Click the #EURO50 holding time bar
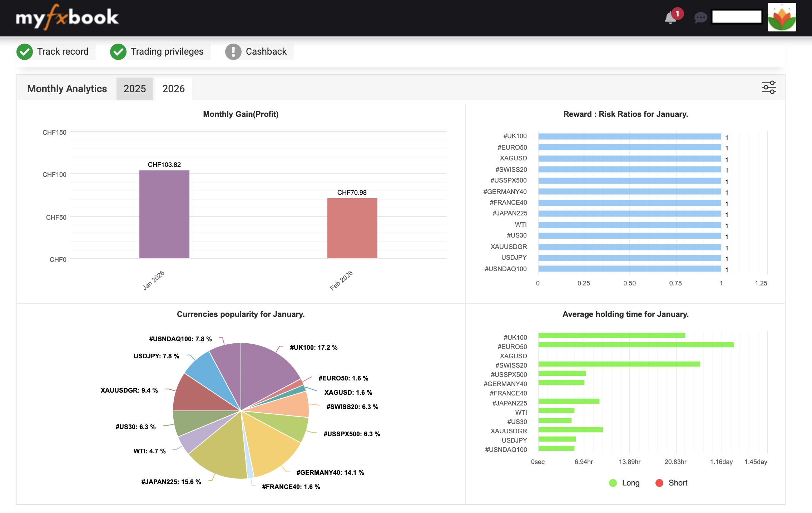 635,345
